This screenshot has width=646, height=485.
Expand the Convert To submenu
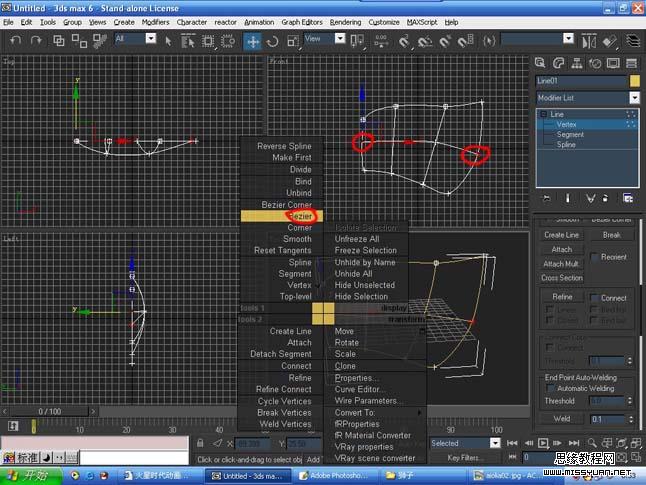(375, 412)
